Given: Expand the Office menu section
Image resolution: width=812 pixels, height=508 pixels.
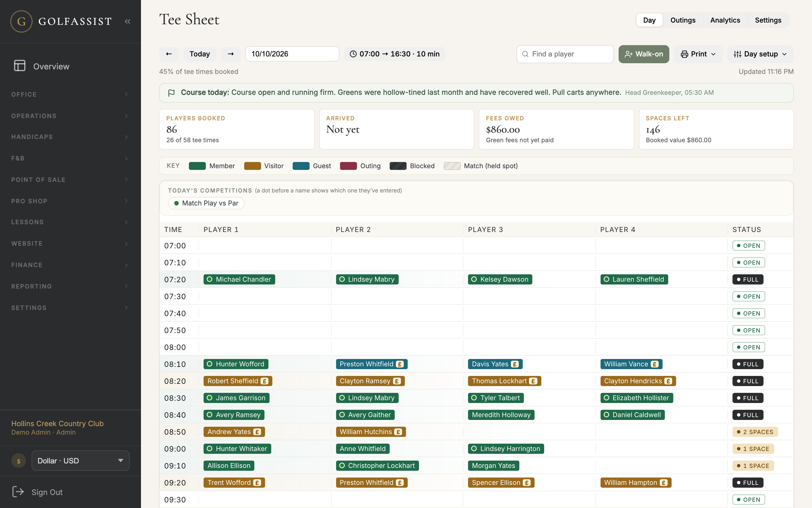Looking at the screenshot, I should [70, 95].
